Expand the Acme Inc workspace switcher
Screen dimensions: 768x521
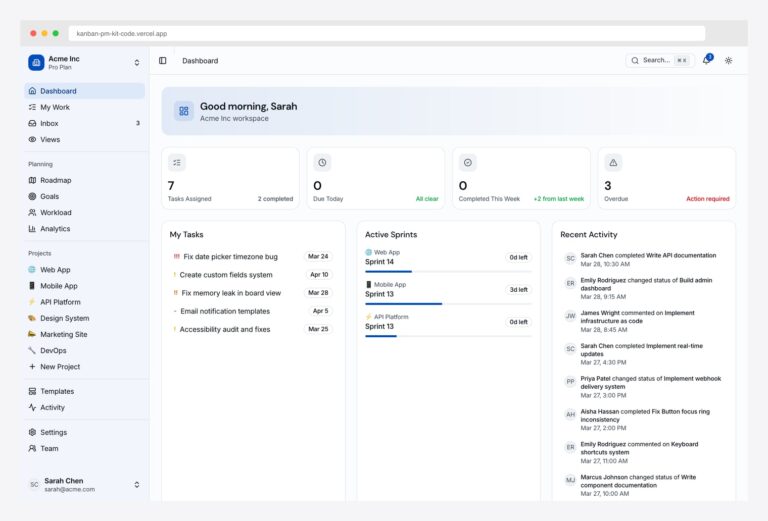[x=137, y=63]
